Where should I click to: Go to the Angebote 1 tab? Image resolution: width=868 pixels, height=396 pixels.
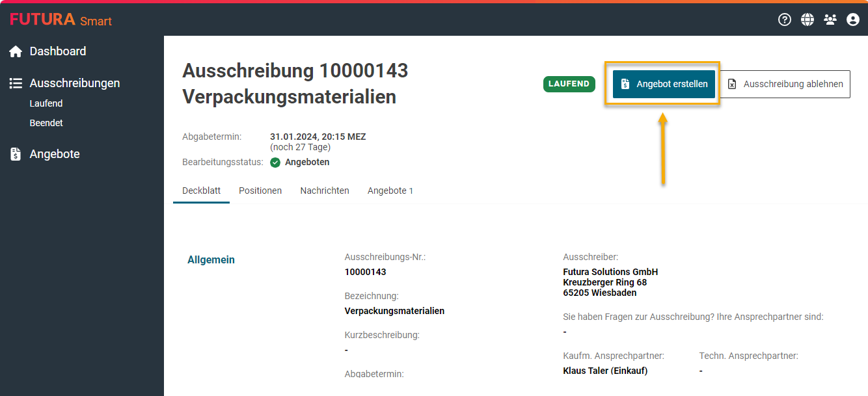coord(390,191)
